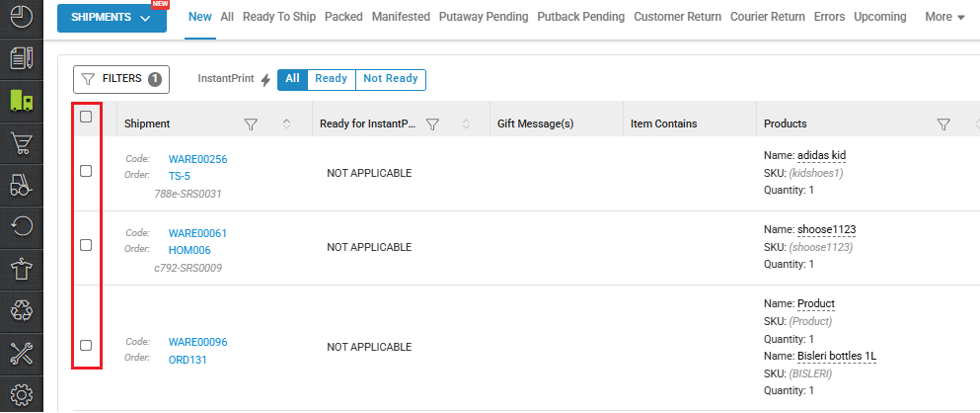The height and width of the screenshot is (413, 980).
Task: Open the dashboard pie chart icon in sidebar
Action: [22, 17]
